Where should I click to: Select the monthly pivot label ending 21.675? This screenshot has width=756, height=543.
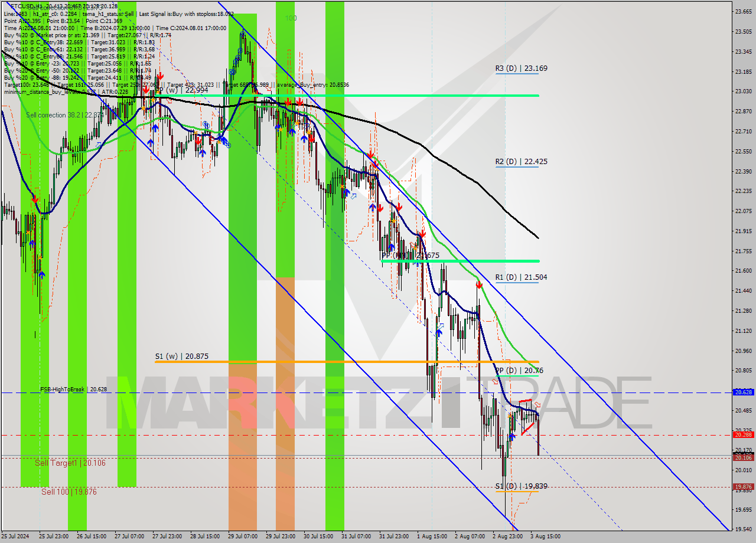coord(410,256)
